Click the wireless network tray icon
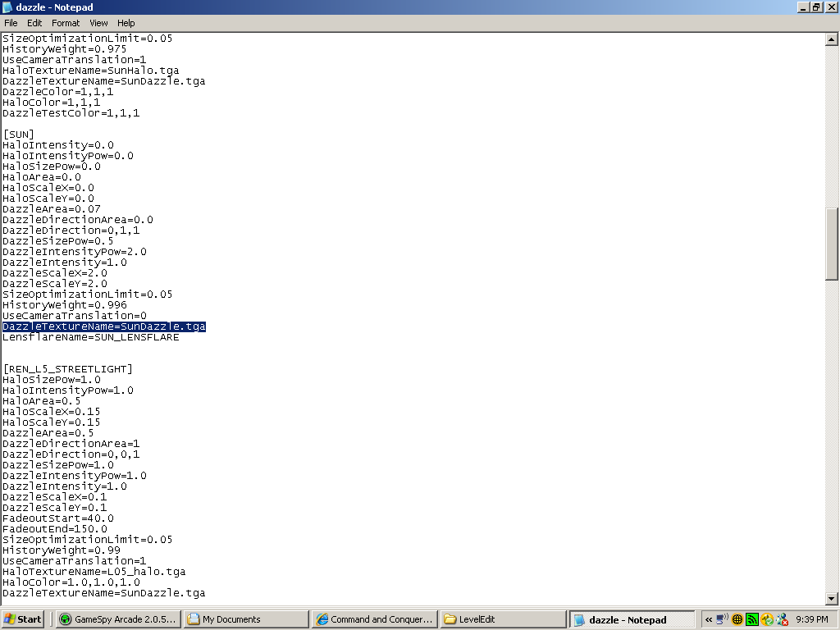The width and height of the screenshot is (840, 630). pos(723,619)
